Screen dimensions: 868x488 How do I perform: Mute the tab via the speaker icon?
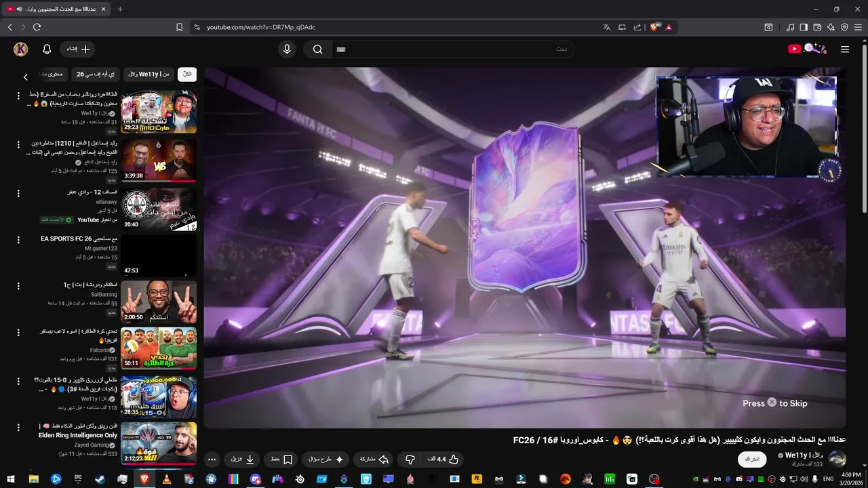click(19, 9)
